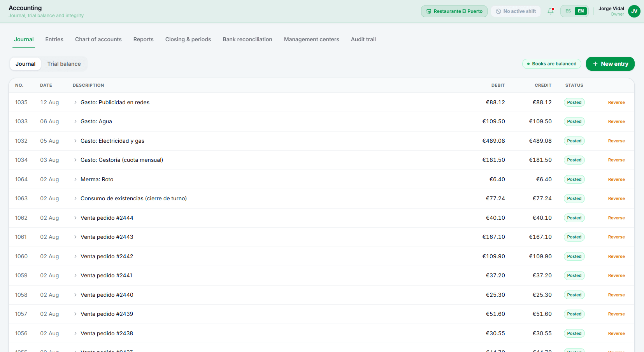This screenshot has height=352, width=644.
Task: Expand entry Merma: Roto
Action: click(75, 179)
